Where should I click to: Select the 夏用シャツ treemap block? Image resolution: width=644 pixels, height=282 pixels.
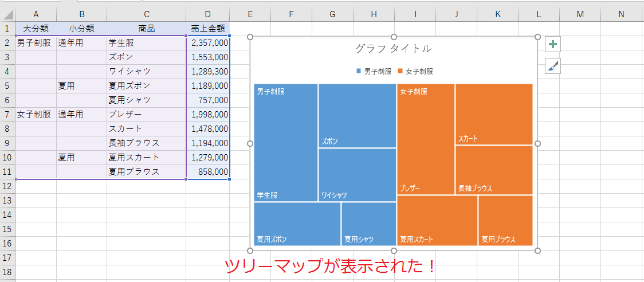(x=369, y=224)
